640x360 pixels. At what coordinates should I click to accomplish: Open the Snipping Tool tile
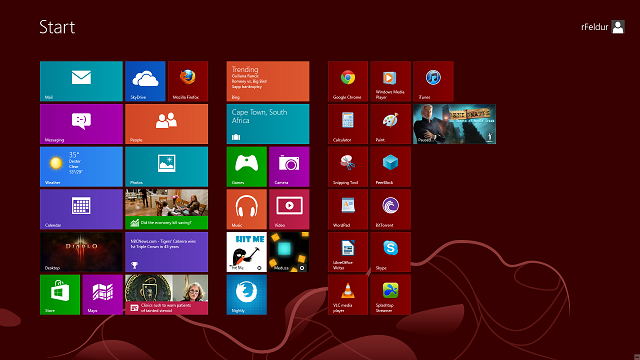348,167
